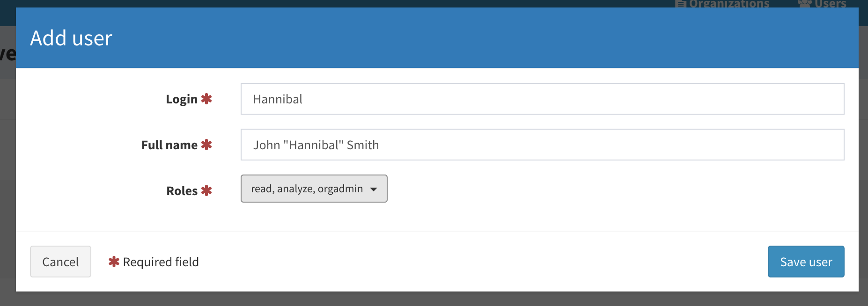Viewport: 868px width, 306px height.
Task: Click the Users group icon in navigation
Action: click(x=804, y=4)
